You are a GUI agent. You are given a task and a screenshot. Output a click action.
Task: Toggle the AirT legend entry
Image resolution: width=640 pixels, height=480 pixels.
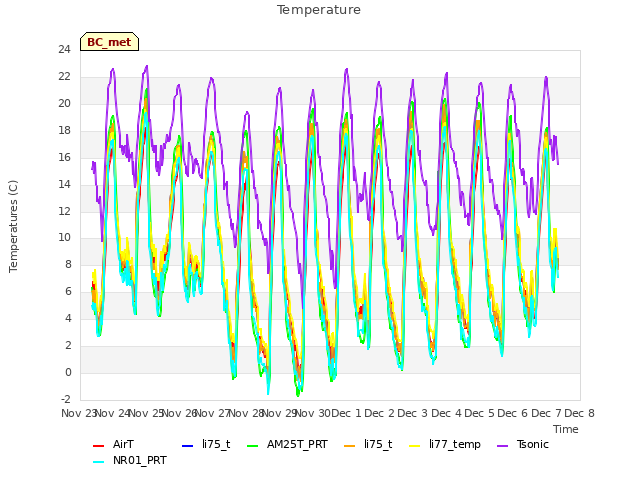(113, 444)
